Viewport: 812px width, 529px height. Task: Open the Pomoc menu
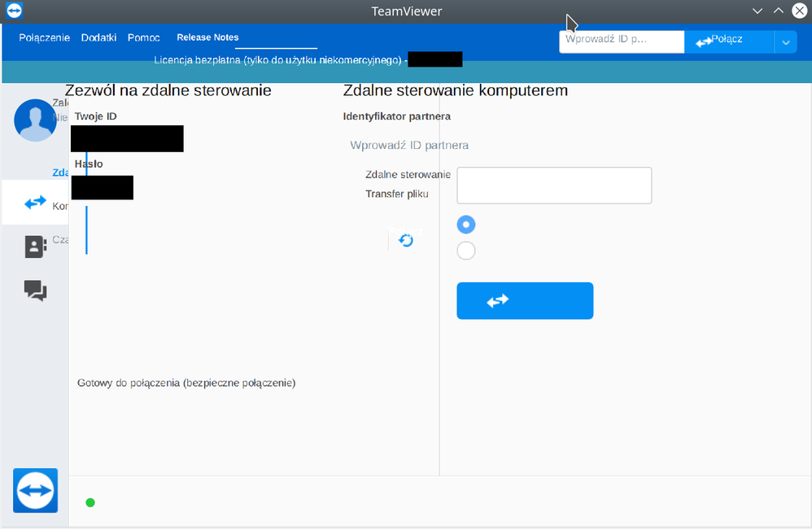coord(143,37)
